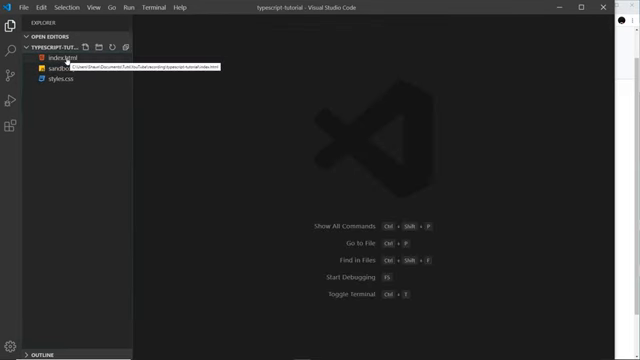The width and height of the screenshot is (640, 360).
Task: Open the Run menu
Action: (129, 7)
